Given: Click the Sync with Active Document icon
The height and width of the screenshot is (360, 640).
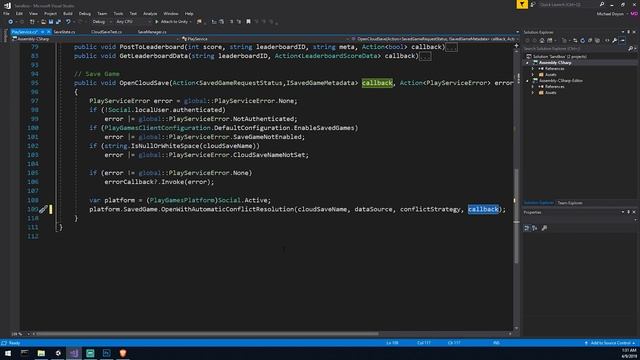Looking at the screenshot, I should [x=575, y=40].
